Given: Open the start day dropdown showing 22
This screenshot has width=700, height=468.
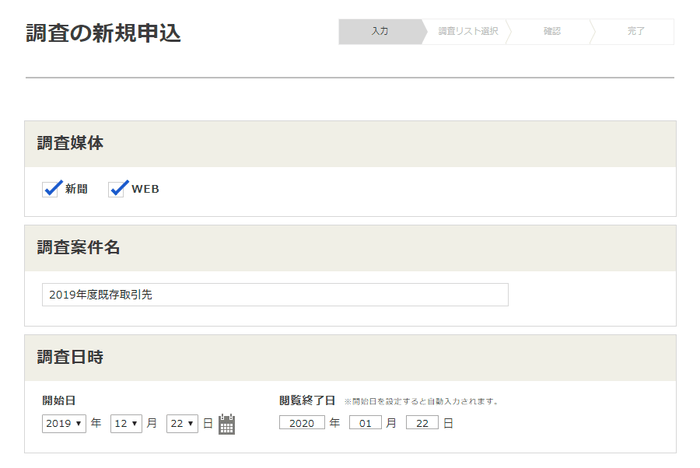Looking at the screenshot, I should (x=182, y=423).
